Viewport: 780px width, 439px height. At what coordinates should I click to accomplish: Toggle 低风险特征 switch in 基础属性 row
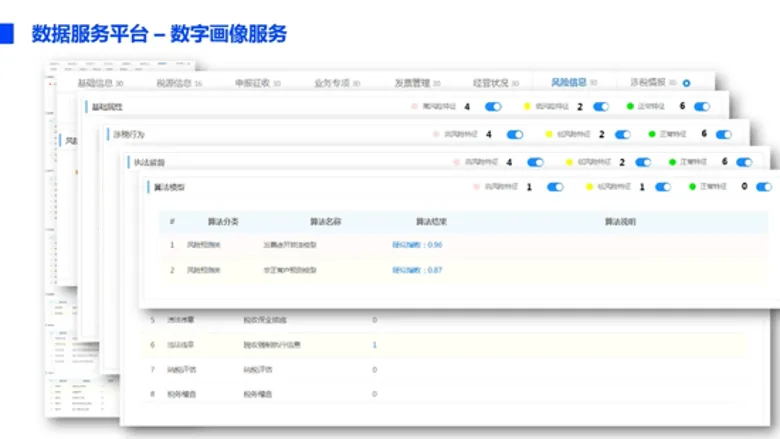[x=601, y=106]
